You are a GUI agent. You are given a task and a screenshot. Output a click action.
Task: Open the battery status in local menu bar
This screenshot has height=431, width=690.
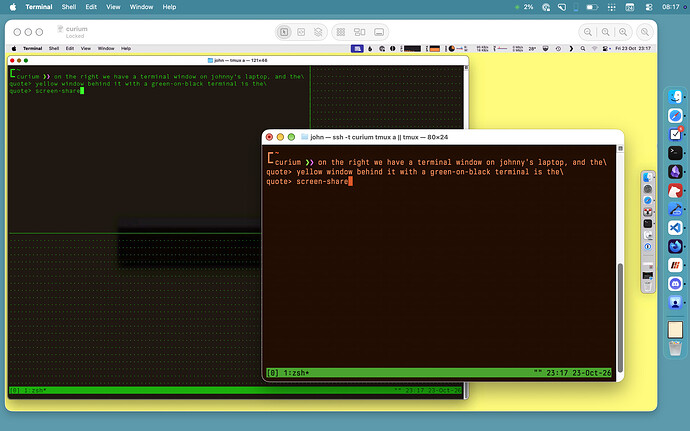point(592,7)
